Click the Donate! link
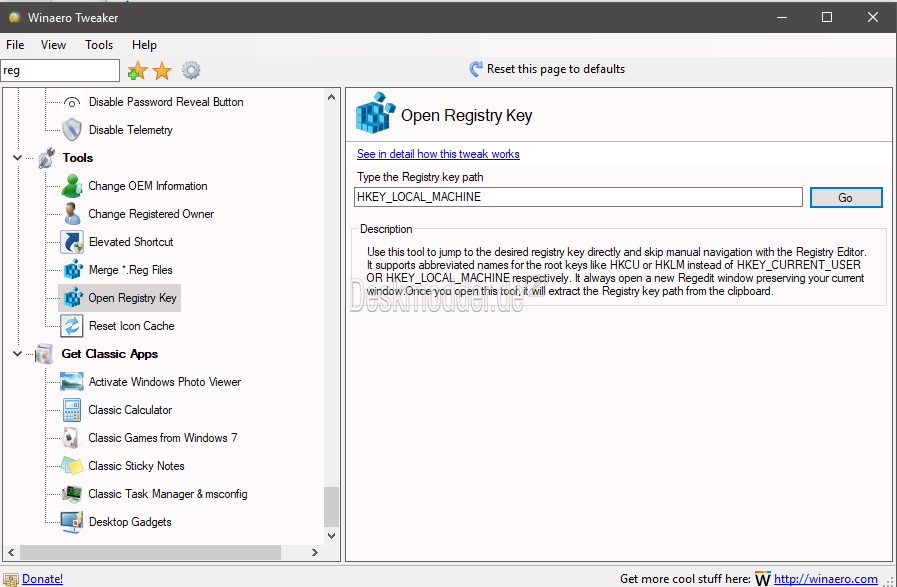The width and height of the screenshot is (897, 587). [42, 579]
